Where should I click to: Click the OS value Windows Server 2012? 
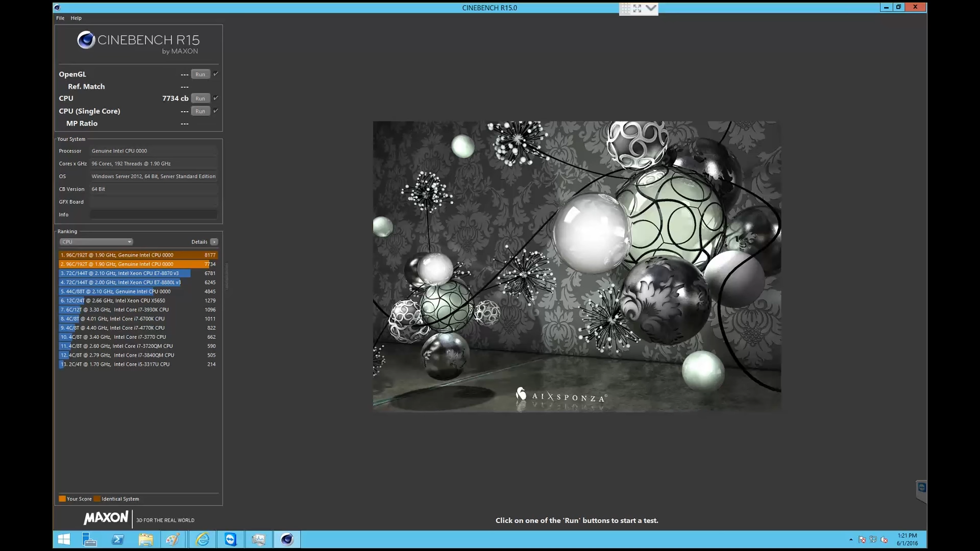pyautogui.click(x=154, y=177)
